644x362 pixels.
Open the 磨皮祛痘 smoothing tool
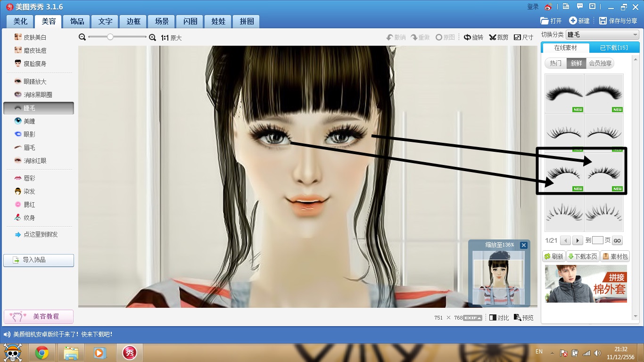click(30, 50)
